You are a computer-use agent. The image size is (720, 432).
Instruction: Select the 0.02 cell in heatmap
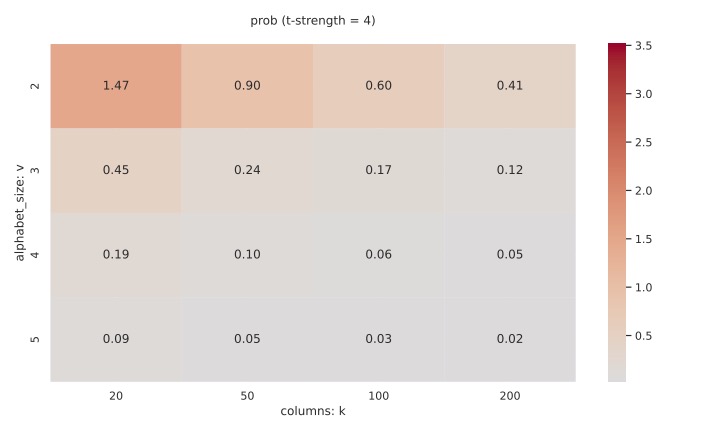pyautogui.click(x=509, y=339)
